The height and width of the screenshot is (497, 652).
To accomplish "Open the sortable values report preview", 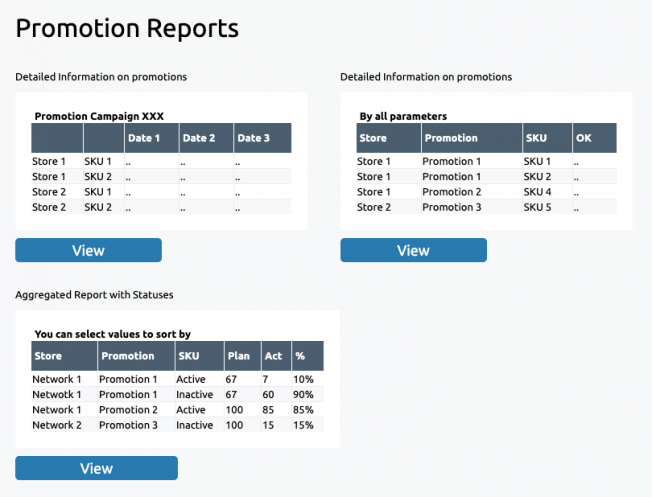I will click(x=178, y=379).
